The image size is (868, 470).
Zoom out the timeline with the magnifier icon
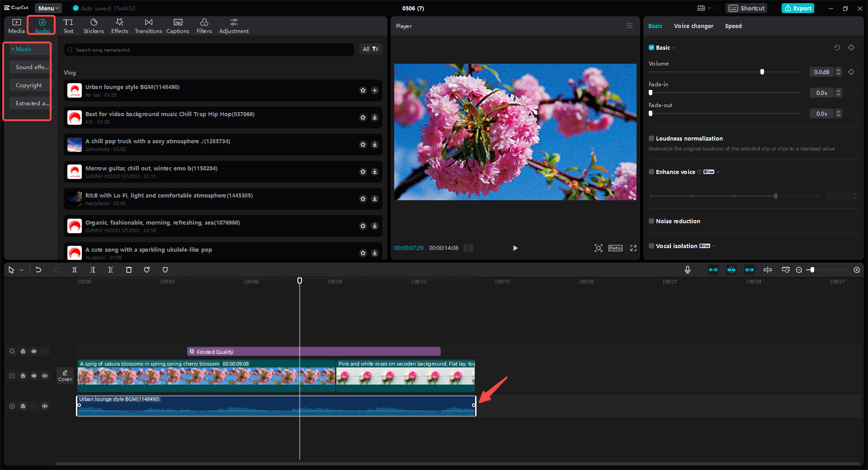[799, 270]
